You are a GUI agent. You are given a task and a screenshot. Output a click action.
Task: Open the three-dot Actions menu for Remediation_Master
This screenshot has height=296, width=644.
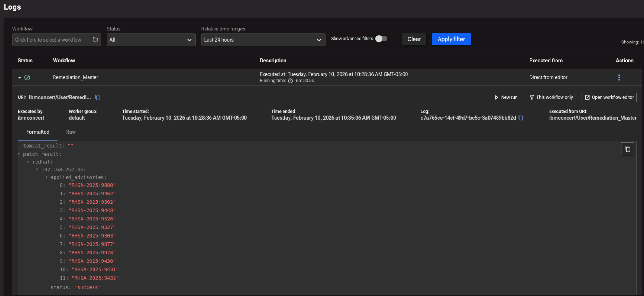619,77
